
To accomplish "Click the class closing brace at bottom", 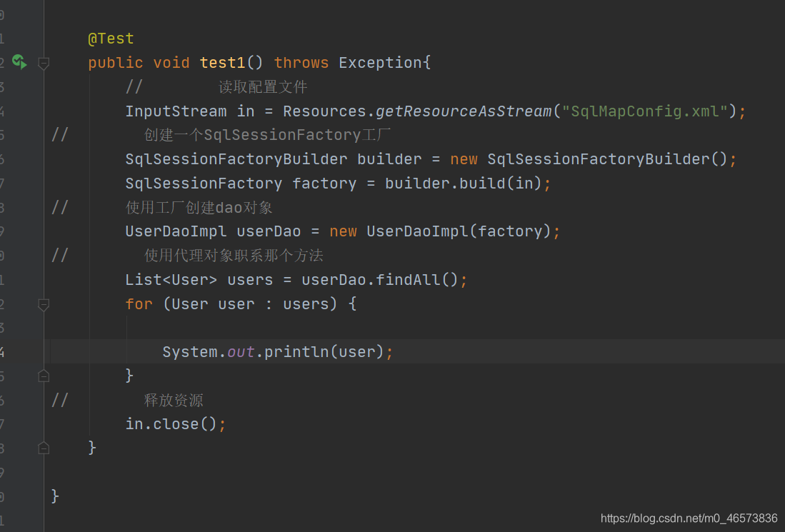I will pos(55,496).
